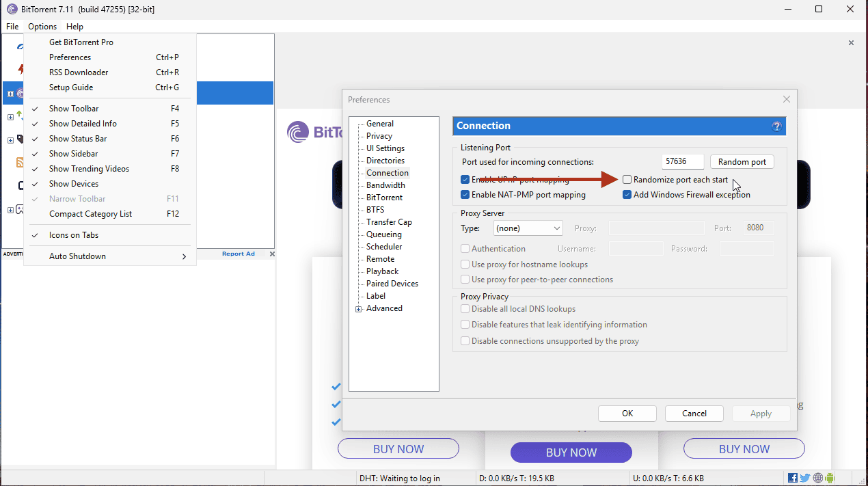Toggle Icons on Tabs menu entry
The width and height of the screenshot is (868, 486).
pyautogui.click(x=110, y=235)
